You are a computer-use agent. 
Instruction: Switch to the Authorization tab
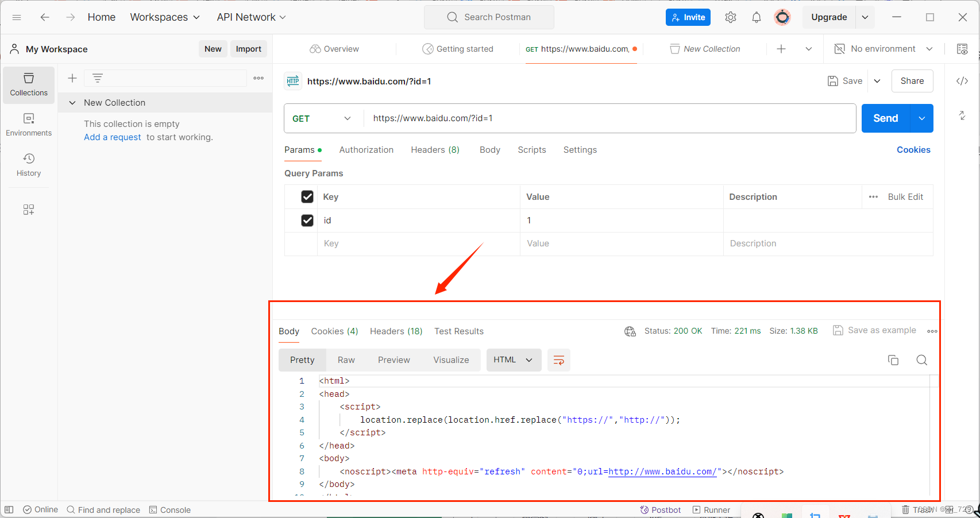[x=366, y=150]
